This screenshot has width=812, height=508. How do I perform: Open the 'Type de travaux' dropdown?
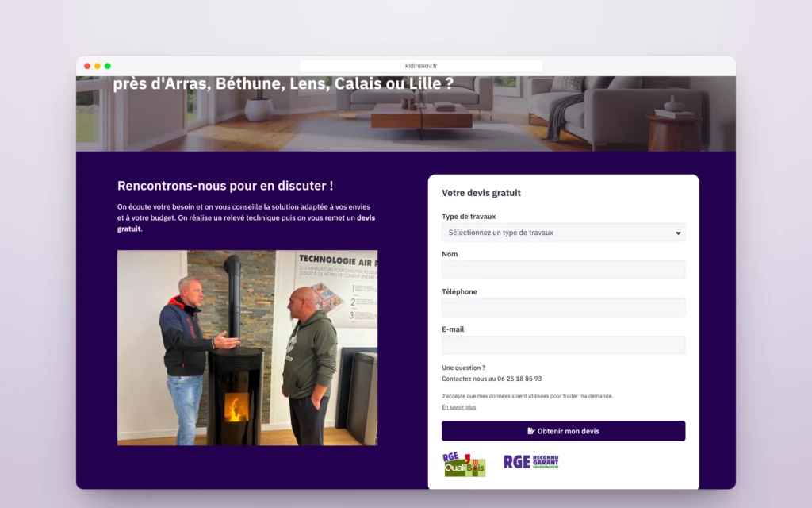click(564, 233)
